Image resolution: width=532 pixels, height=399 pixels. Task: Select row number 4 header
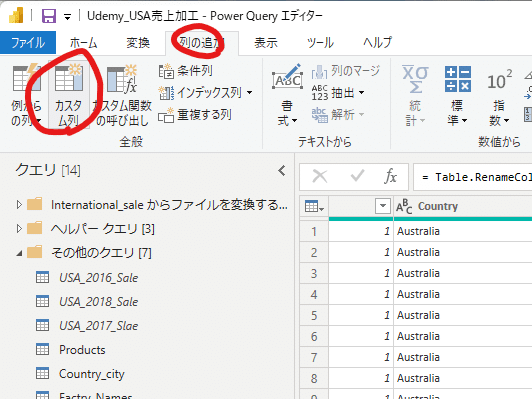[x=314, y=294]
